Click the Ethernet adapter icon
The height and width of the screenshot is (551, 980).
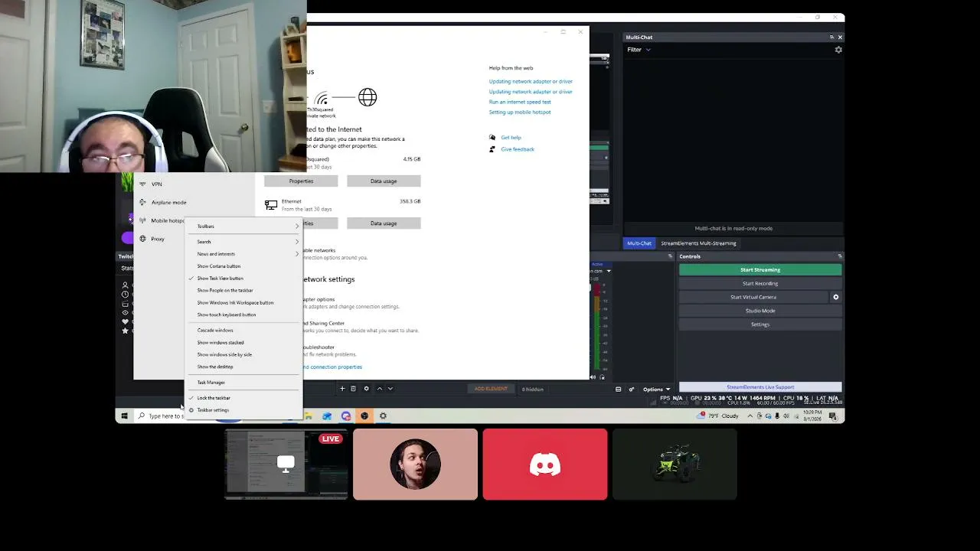pyautogui.click(x=271, y=205)
